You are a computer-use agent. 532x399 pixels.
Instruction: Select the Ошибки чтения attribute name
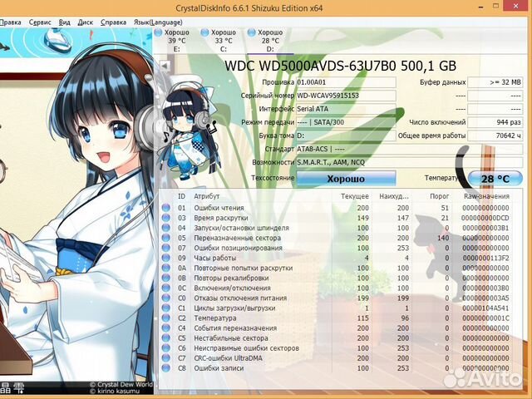point(219,208)
